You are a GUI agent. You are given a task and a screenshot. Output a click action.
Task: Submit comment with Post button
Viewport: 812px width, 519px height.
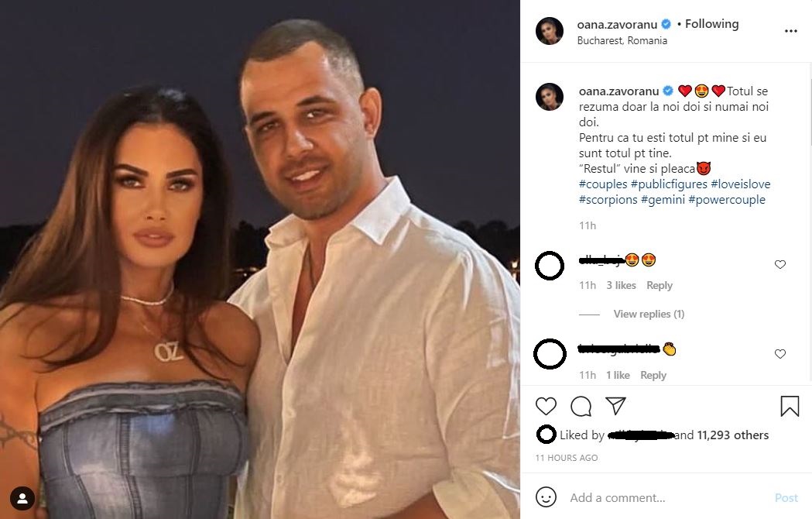click(786, 498)
